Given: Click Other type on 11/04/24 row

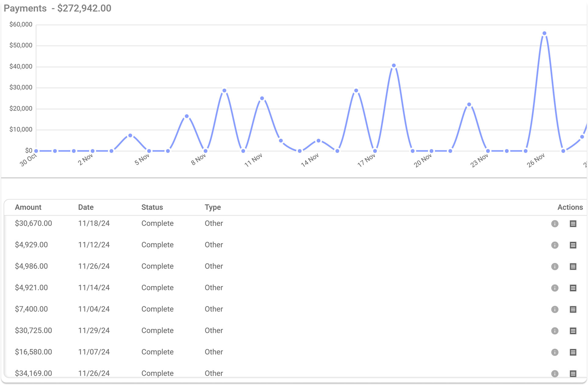Looking at the screenshot, I should point(214,309).
